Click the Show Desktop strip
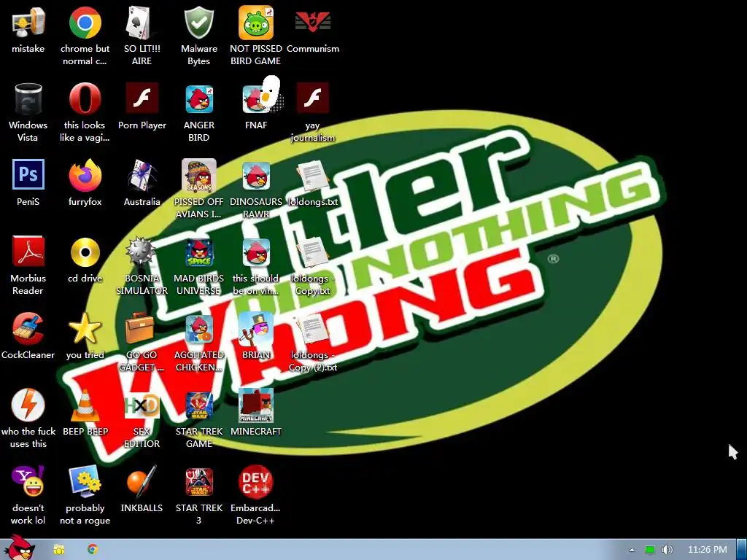Screen dimensions: 747x560 tap(742, 550)
